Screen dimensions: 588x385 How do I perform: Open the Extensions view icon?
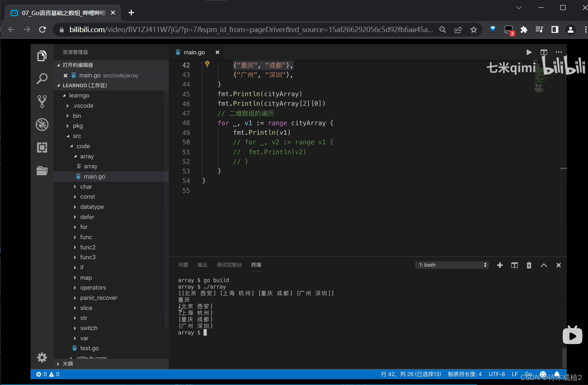[x=42, y=147]
